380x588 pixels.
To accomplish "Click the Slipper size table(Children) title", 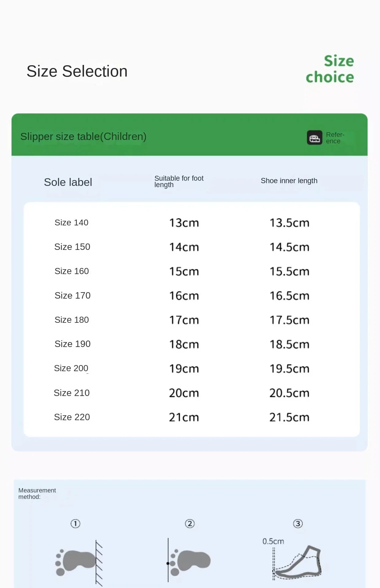I will [83, 136].
